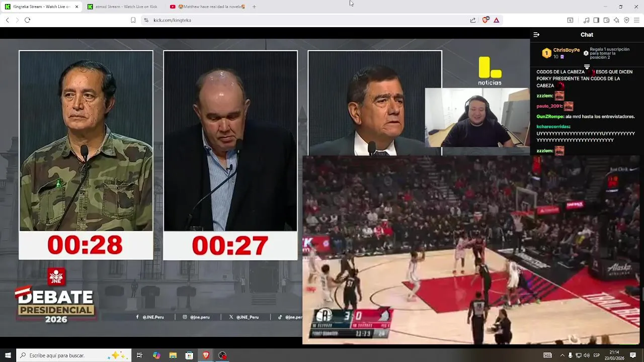
Task: Open the Brave Wallet
Action: point(606,20)
